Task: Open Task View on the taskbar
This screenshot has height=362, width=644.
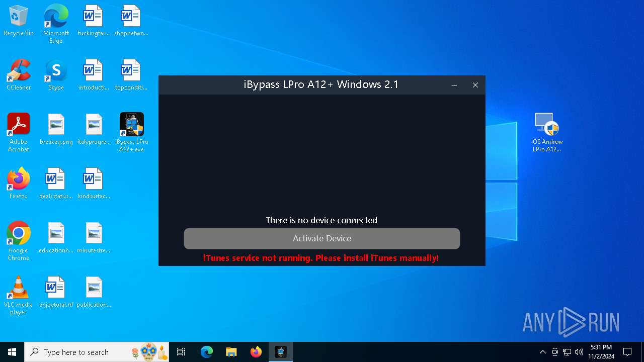Action: click(181, 352)
